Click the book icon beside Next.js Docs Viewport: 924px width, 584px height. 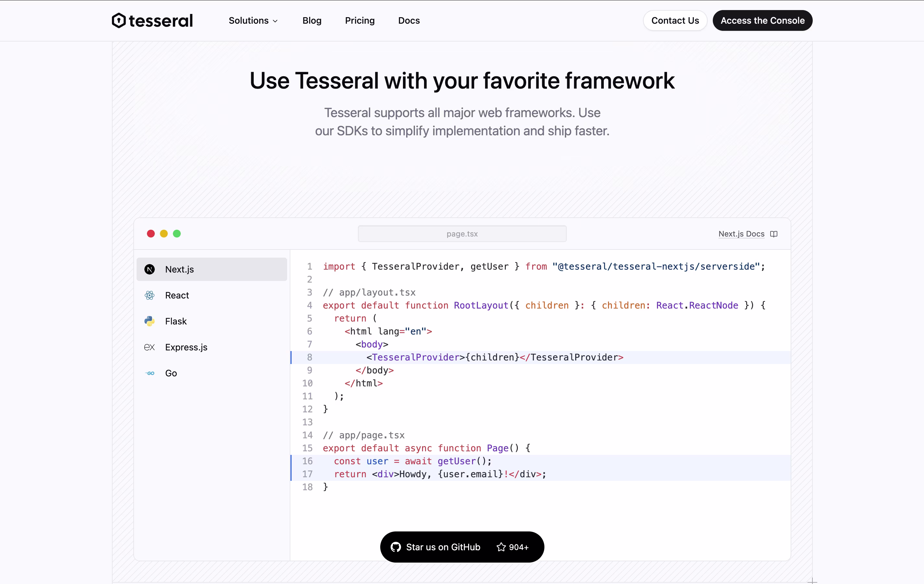[773, 234]
